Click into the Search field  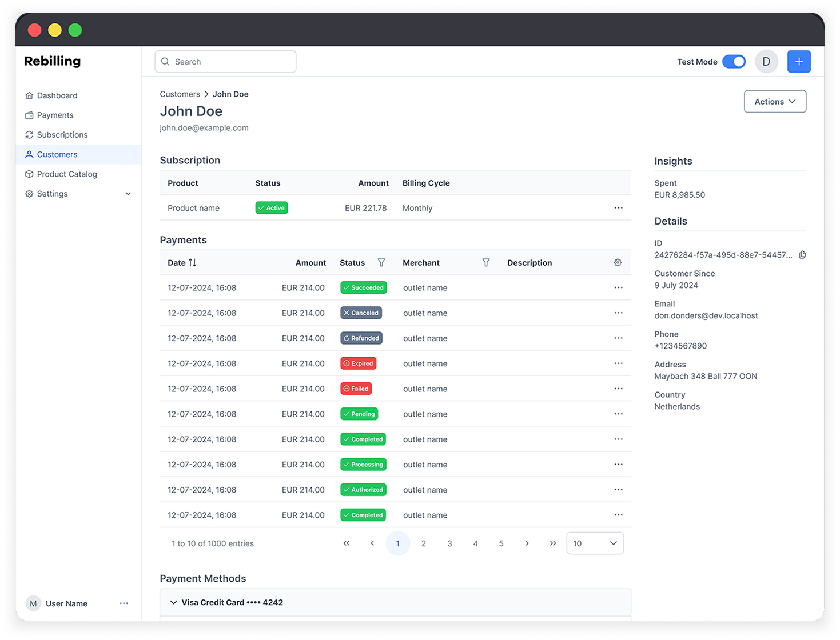tap(226, 62)
